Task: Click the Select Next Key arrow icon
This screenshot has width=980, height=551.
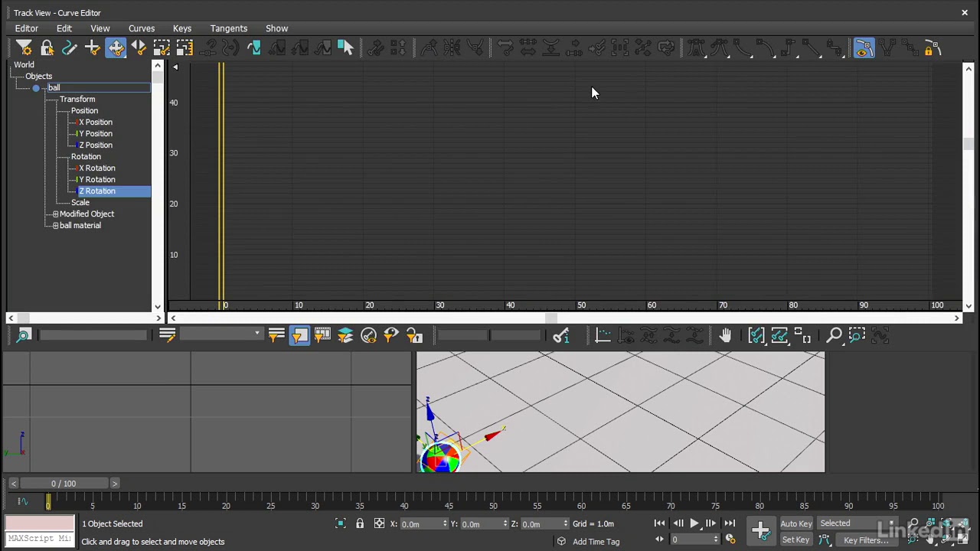Action: (x=345, y=48)
